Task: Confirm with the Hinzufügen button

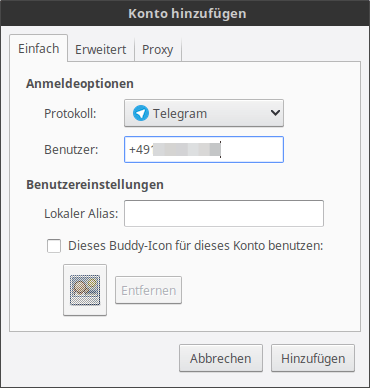Action: point(313,358)
